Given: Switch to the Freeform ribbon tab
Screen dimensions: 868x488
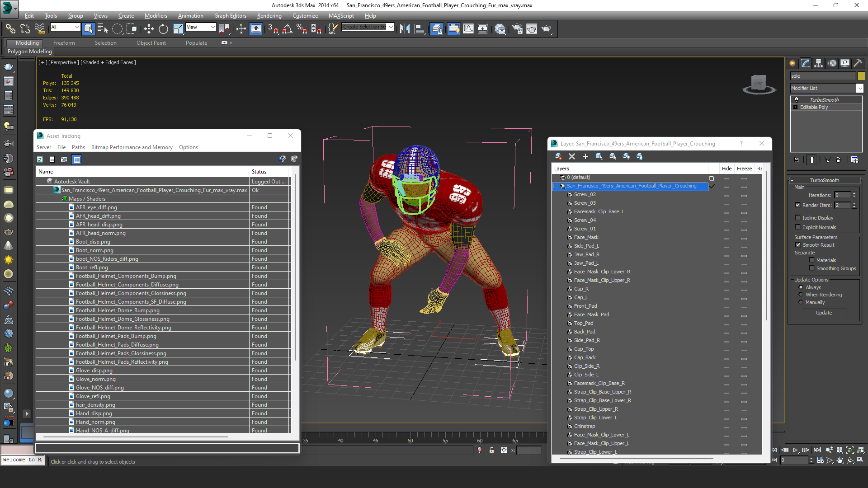Looking at the screenshot, I should click(x=64, y=43).
